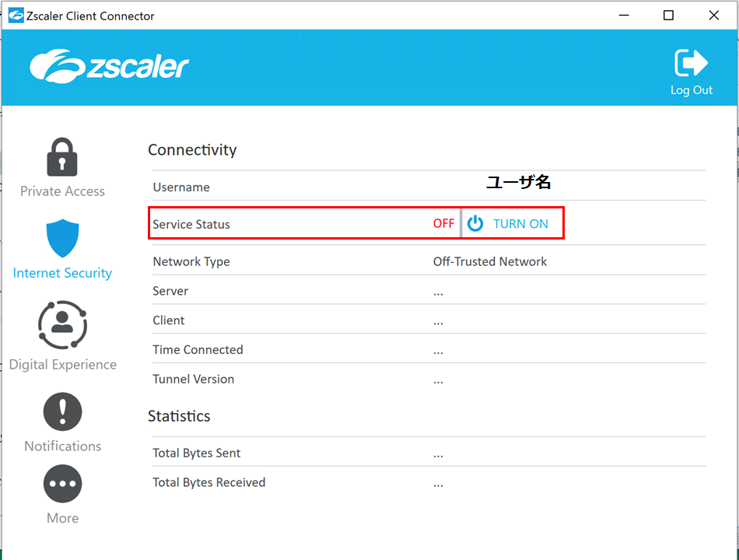Select the Tunnel Version label
Image resolution: width=739 pixels, height=560 pixels.
(193, 379)
